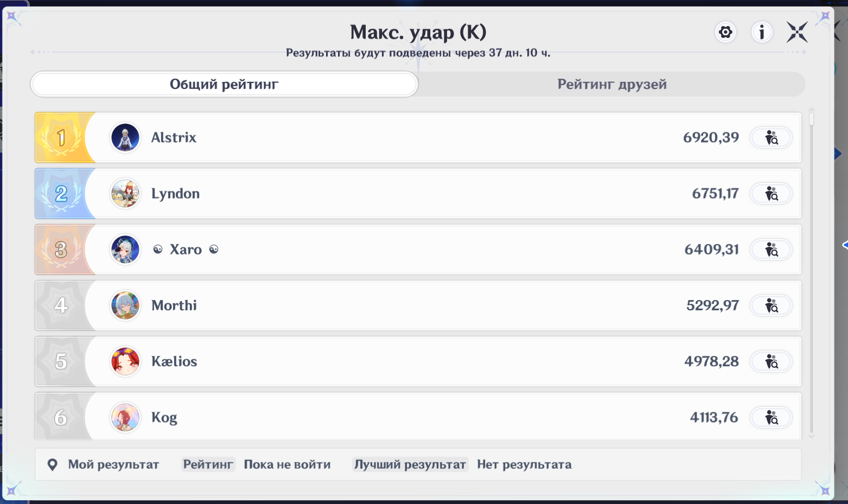Open the info icon
The width and height of the screenshot is (848, 504).
(762, 33)
